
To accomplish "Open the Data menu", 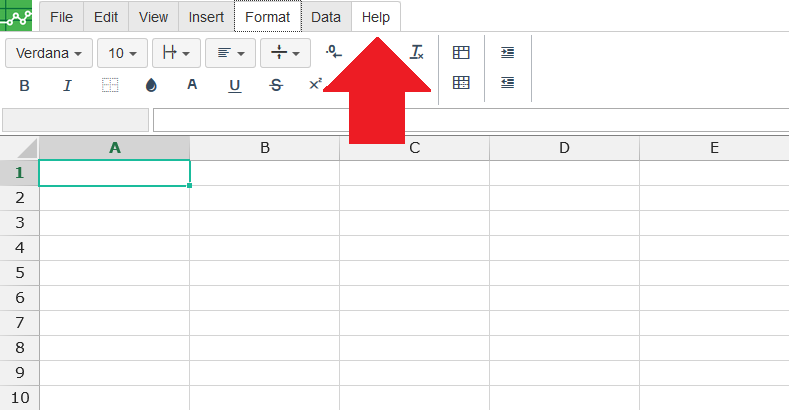I will coord(326,17).
